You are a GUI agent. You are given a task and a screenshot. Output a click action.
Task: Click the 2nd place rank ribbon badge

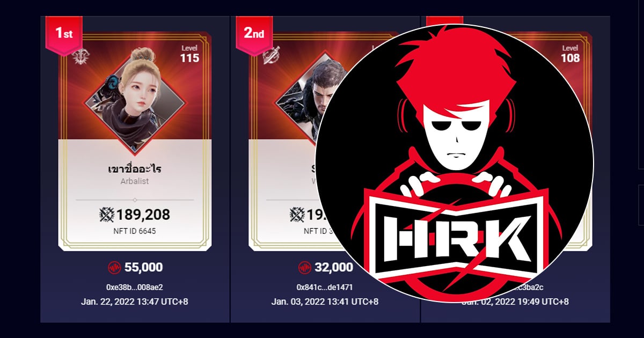254,35
